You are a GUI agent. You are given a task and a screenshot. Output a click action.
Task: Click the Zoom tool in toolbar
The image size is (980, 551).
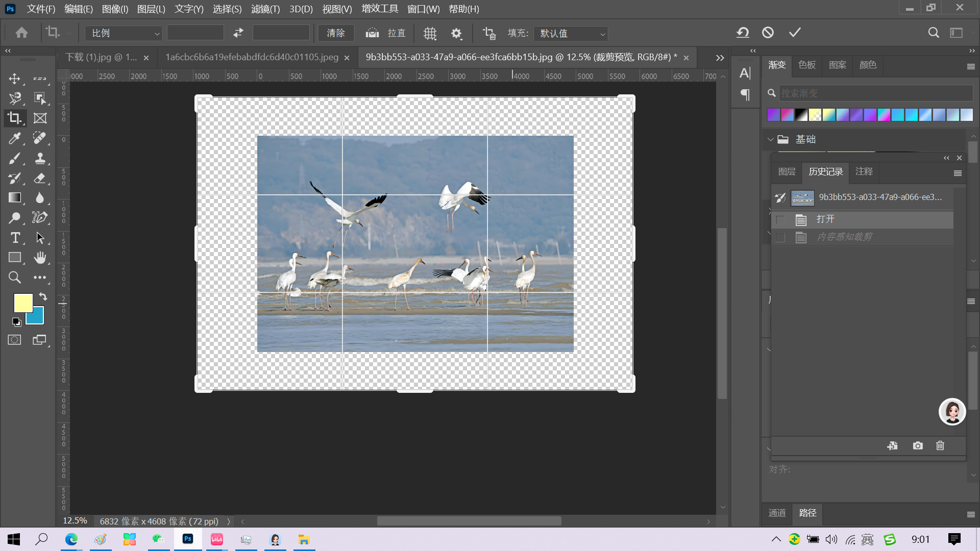click(x=14, y=278)
